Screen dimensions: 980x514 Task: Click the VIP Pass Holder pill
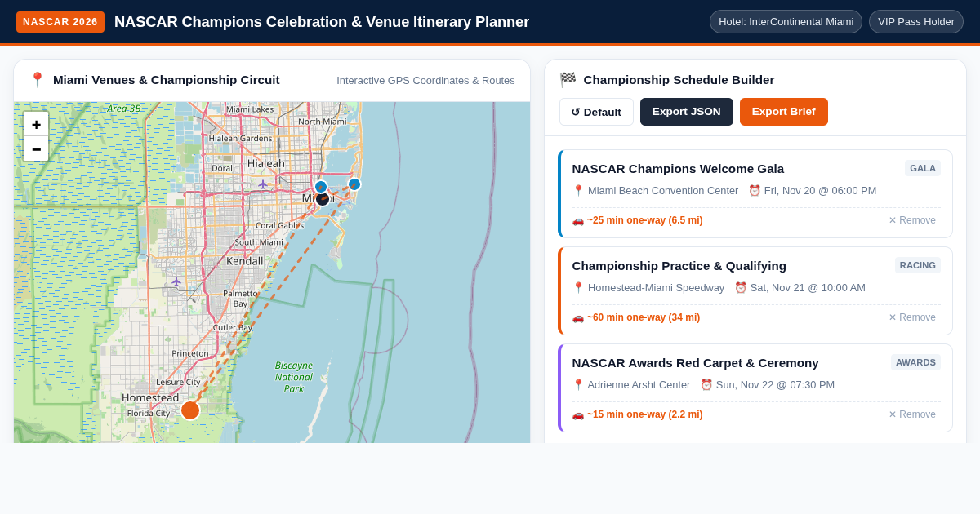(916, 22)
